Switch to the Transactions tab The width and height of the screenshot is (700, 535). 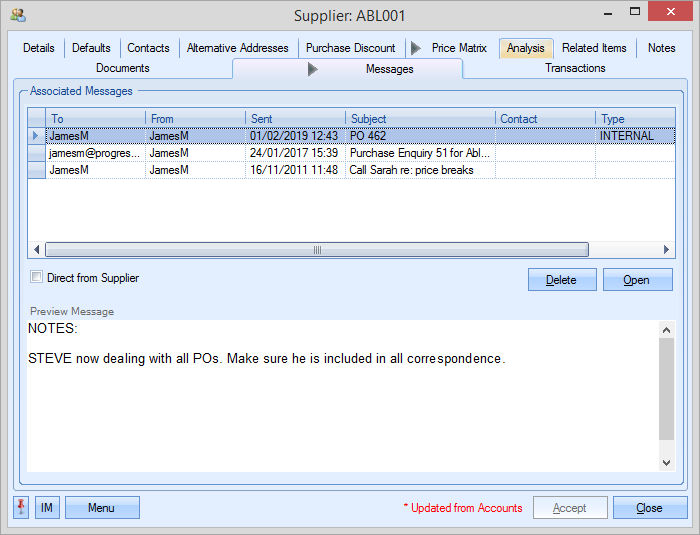pos(575,69)
